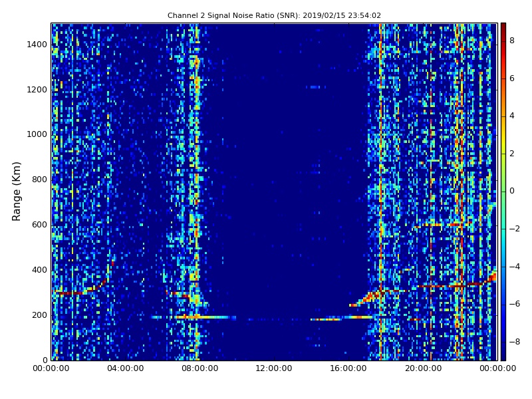Image resolution: width=532 pixels, height=399 pixels.
Task: Click the colorbar label 0
Action: pos(512,191)
